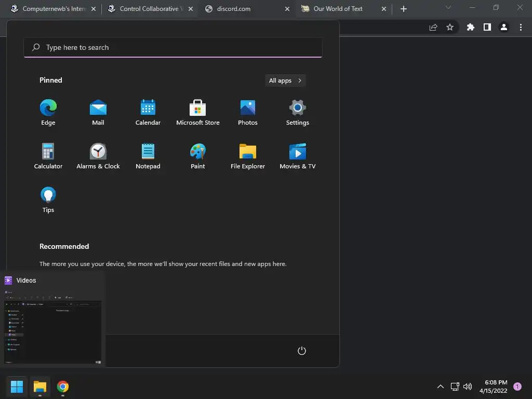532x399 pixels.
Task: Open the Chrome profile menu
Action: pyautogui.click(x=504, y=27)
